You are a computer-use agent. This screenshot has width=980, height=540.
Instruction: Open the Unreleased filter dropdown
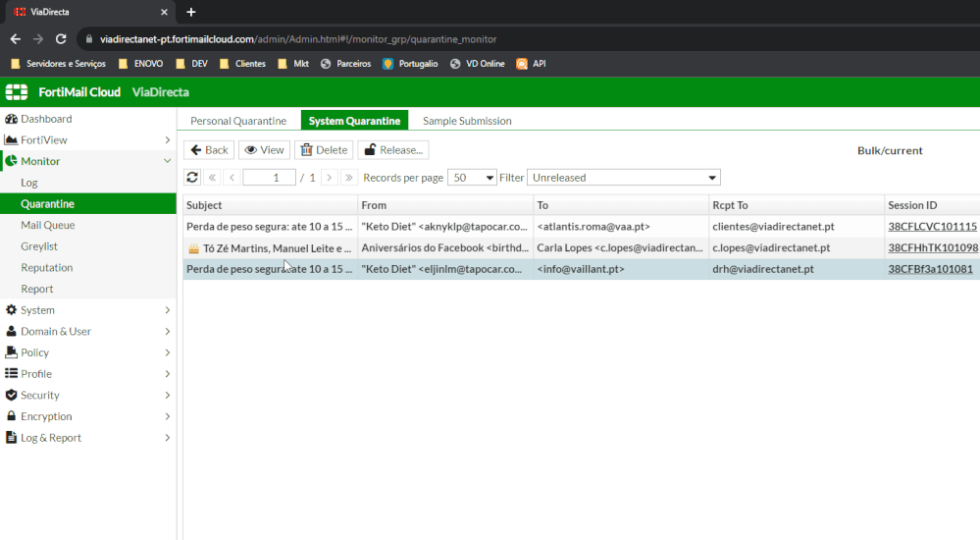(x=623, y=178)
